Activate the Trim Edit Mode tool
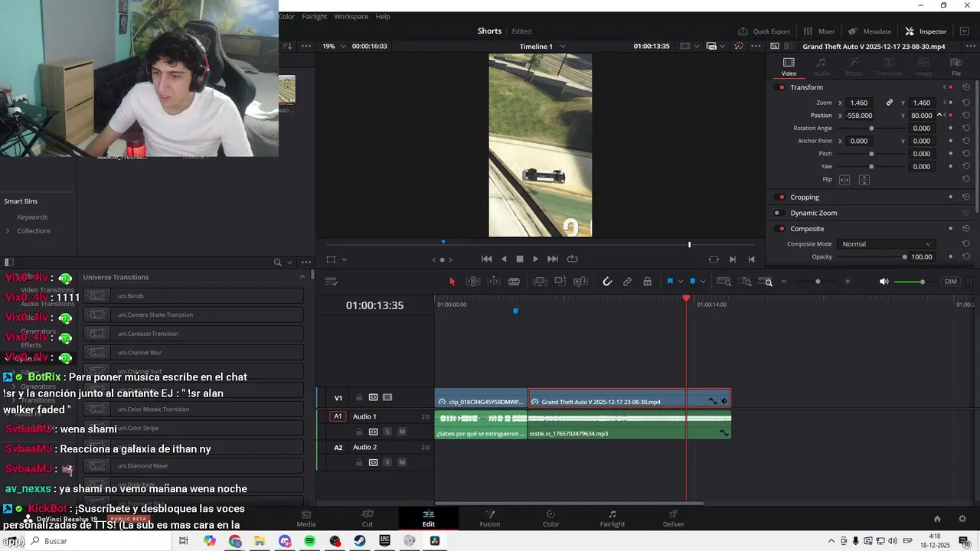This screenshot has width=980, height=551. coord(473,282)
